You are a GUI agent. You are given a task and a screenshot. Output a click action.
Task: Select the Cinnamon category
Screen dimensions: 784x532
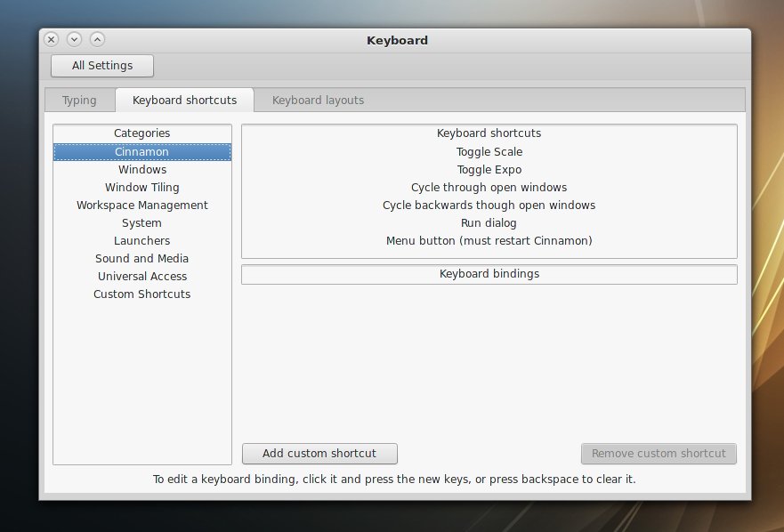(142, 152)
